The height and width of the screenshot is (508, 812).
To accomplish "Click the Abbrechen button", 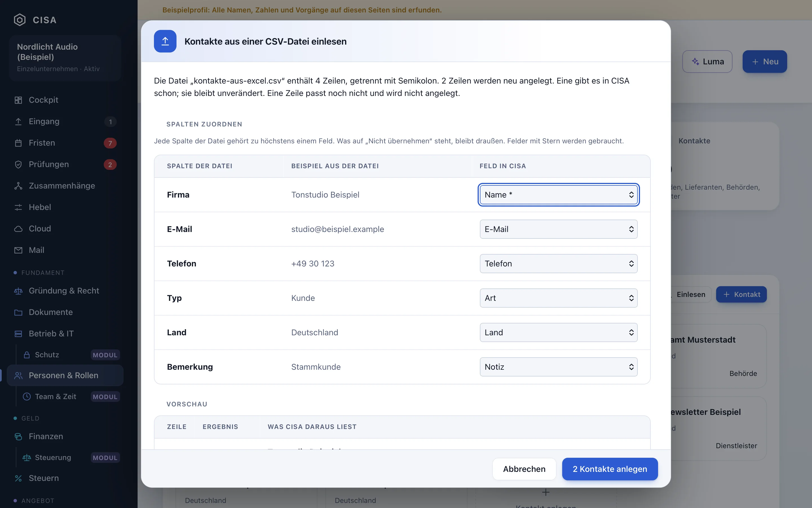I will tap(524, 469).
